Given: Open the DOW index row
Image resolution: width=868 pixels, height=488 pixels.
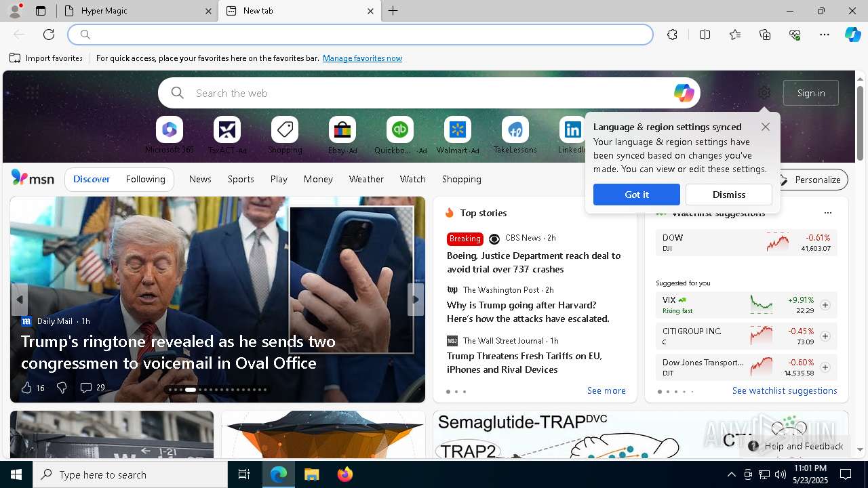Looking at the screenshot, I should 746,243.
